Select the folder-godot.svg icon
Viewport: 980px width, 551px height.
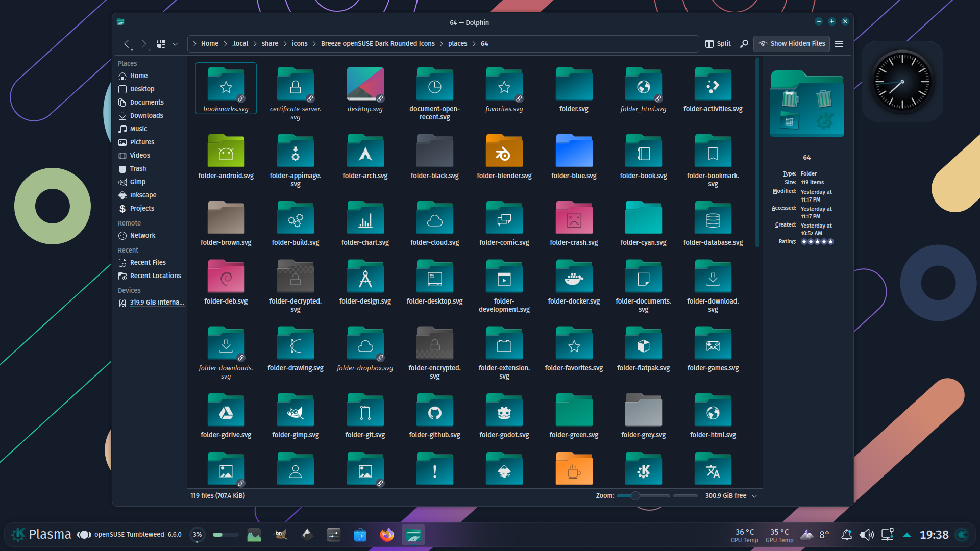[x=504, y=410]
